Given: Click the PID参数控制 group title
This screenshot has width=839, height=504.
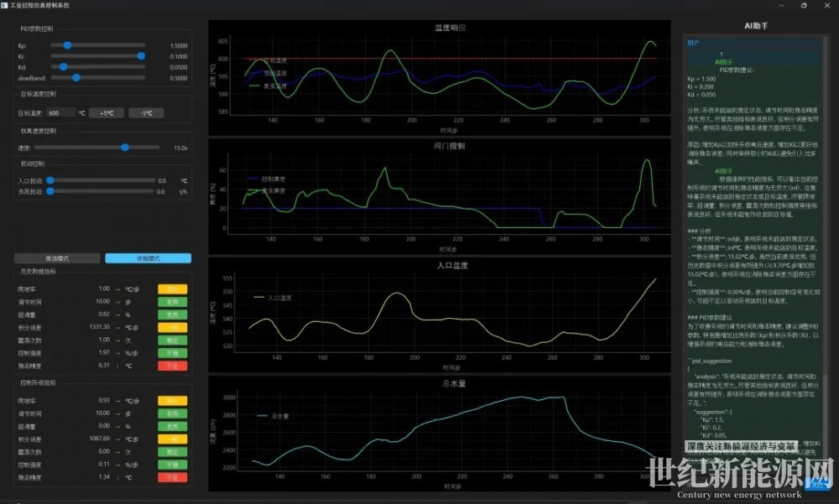Looking at the screenshot, I should pos(37,29).
